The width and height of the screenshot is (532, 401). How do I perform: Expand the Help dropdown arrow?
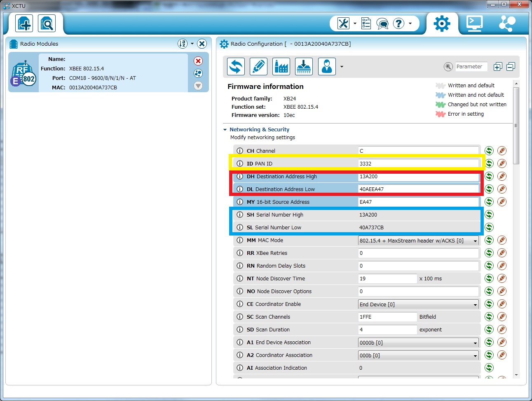410,23
